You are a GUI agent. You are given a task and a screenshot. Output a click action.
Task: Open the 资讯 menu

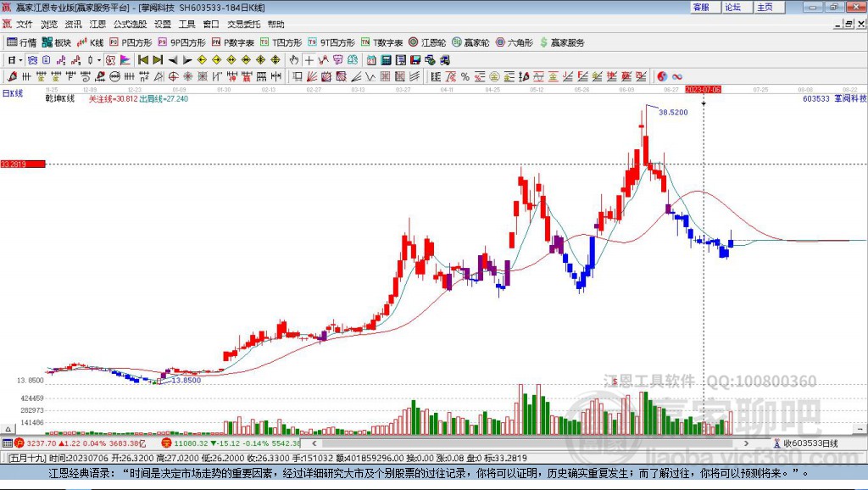coord(73,24)
